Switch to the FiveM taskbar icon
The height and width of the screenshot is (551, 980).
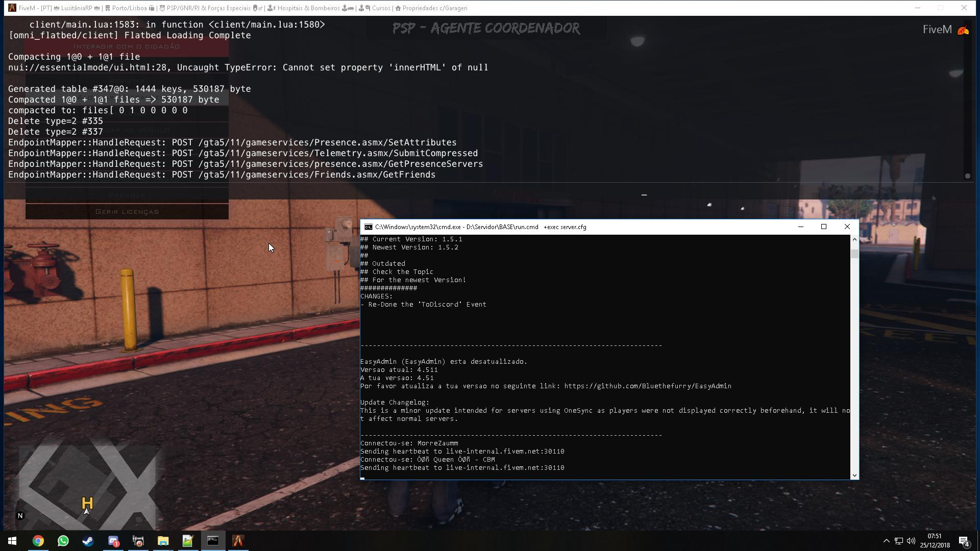point(238,541)
